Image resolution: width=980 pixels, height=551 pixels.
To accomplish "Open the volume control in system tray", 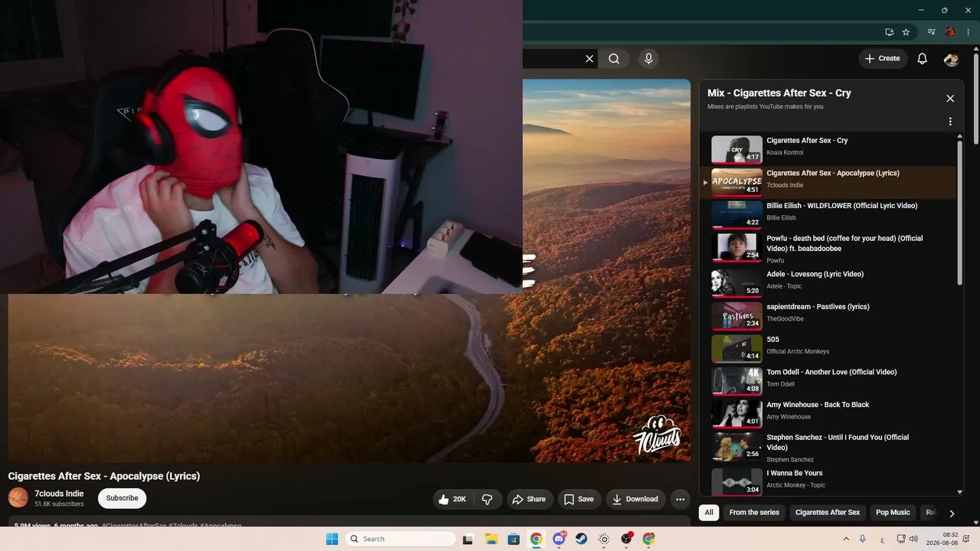I will [913, 539].
